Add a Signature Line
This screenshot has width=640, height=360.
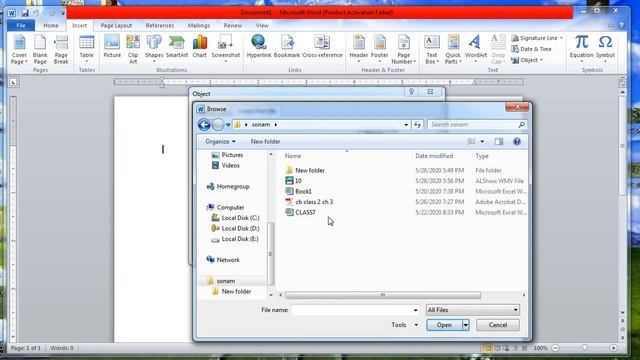click(x=537, y=38)
